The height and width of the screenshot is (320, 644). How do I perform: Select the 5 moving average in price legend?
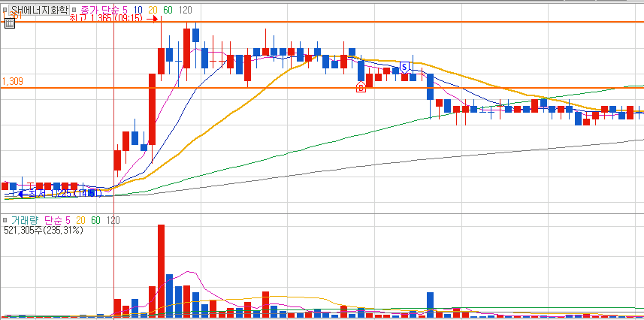[x=127, y=10]
